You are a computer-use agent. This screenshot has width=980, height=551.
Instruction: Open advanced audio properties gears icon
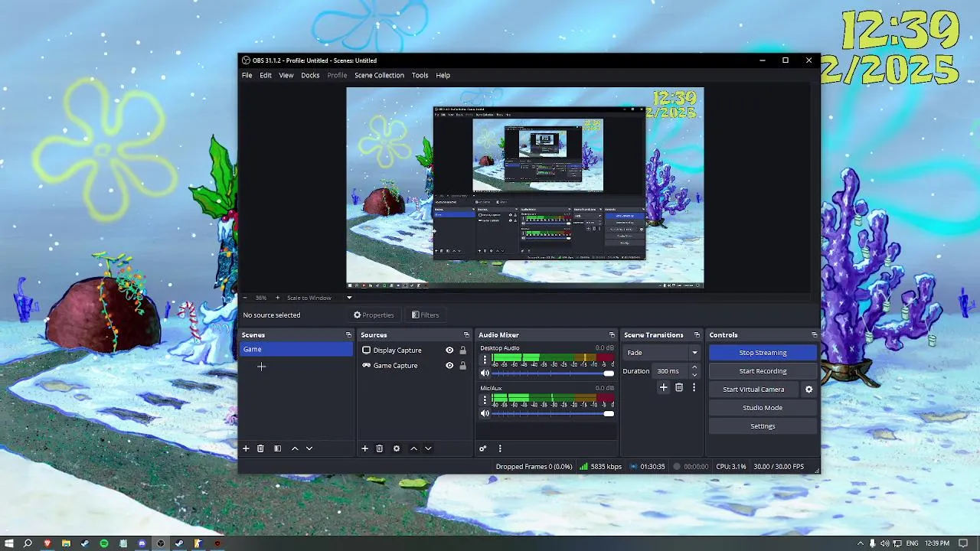(x=482, y=448)
